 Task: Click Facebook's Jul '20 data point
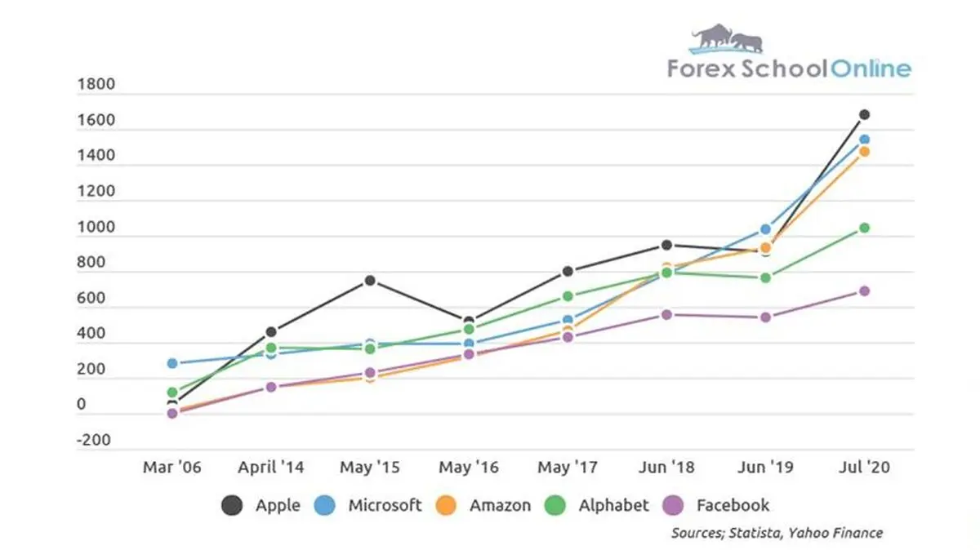click(x=864, y=291)
